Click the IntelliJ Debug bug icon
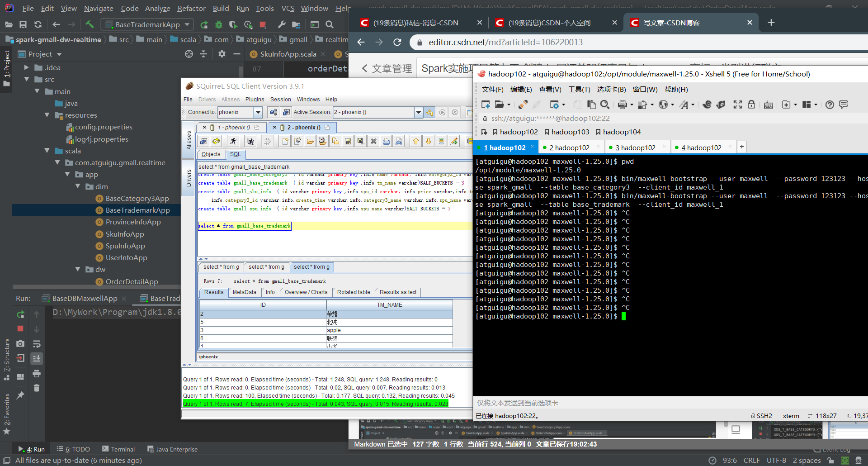868x466 pixels. [x=219, y=24]
